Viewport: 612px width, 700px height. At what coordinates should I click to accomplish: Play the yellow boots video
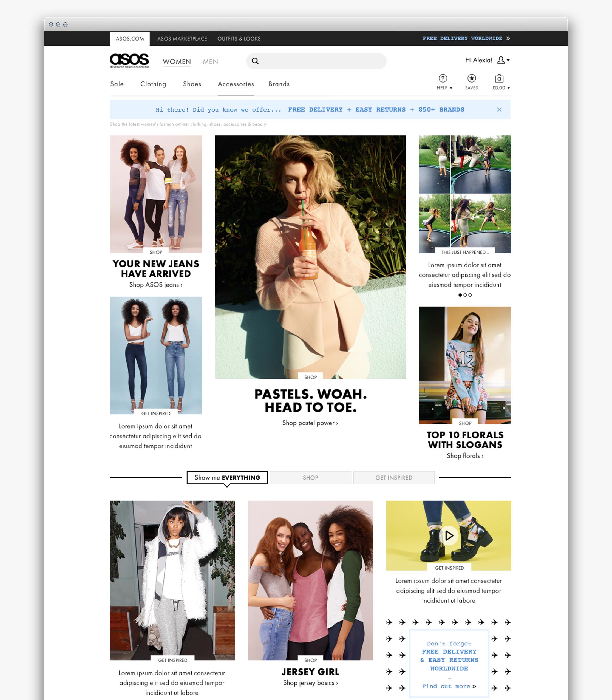449,535
